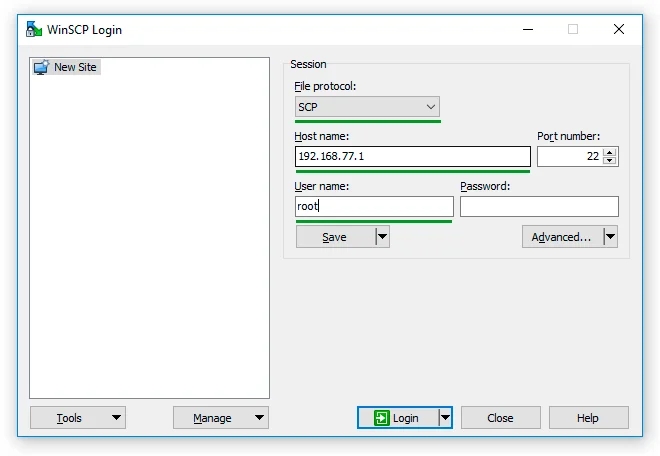Increase port number with up arrow
Viewport: 660px width, 456px height.
[x=609, y=152]
